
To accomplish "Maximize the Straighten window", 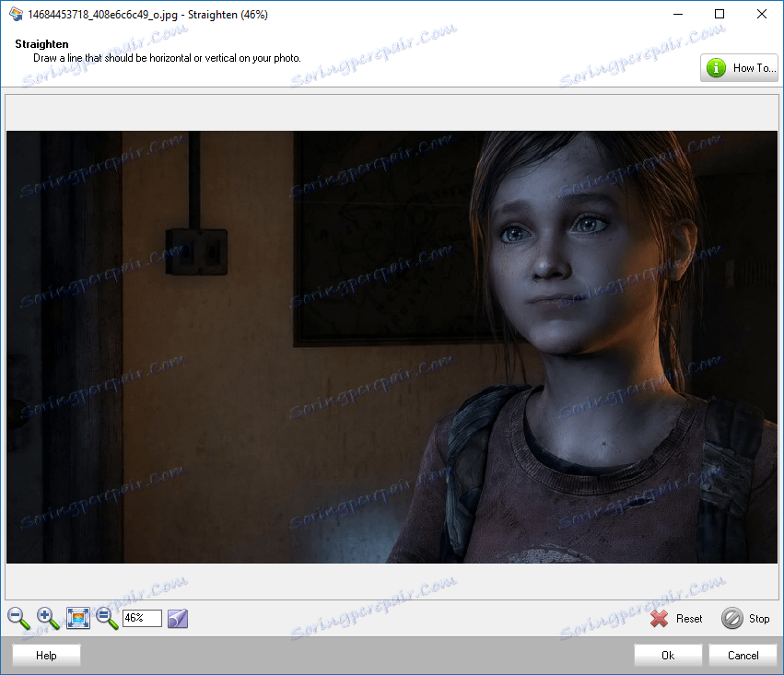I will 719,14.
